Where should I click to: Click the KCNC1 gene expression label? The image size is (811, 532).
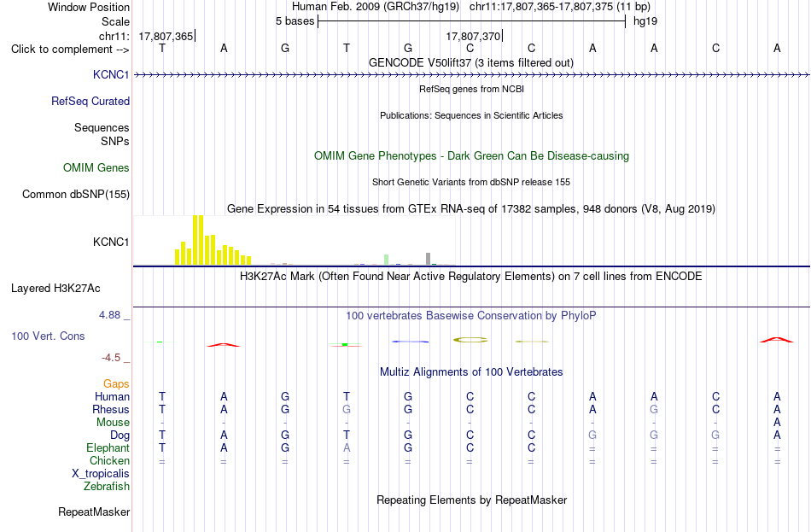pyautogui.click(x=111, y=242)
